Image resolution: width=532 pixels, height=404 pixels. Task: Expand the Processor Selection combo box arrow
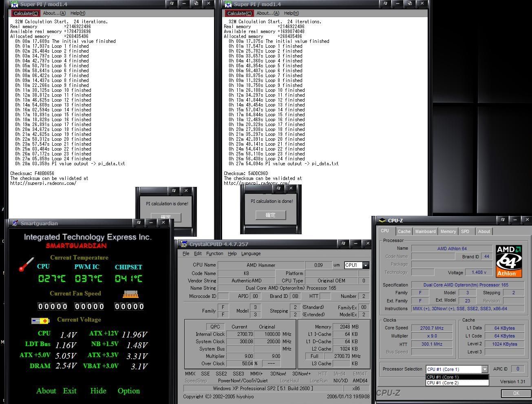point(484,369)
